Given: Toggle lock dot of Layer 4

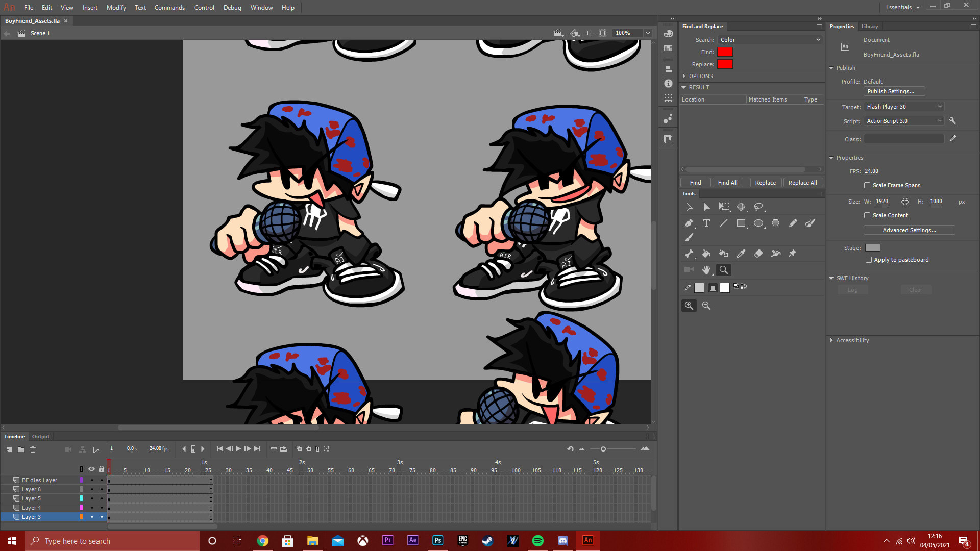Looking at the screenshot, I should point(102,508).
